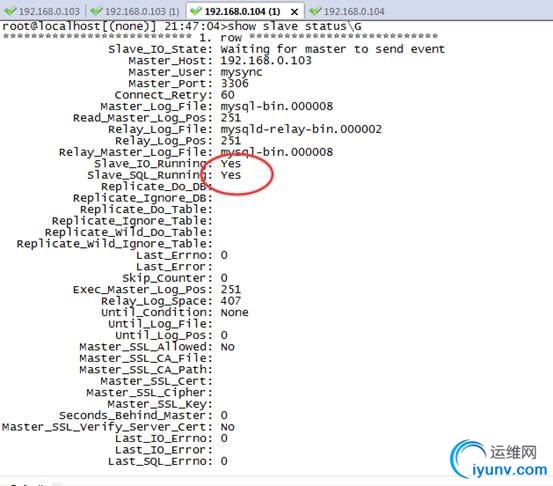Click the Master_Port value 3306
553x486 pixels.
tap(235, 83)
